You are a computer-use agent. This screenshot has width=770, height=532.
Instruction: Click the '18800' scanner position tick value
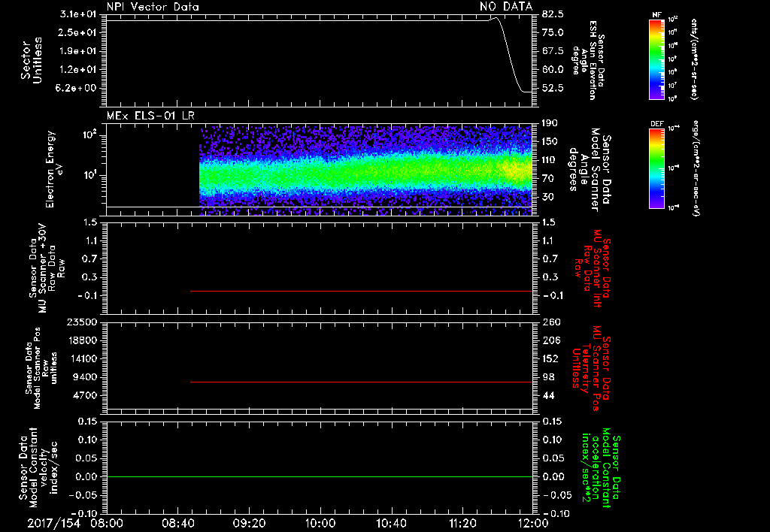pyautogui.click(x=82, y=340)
